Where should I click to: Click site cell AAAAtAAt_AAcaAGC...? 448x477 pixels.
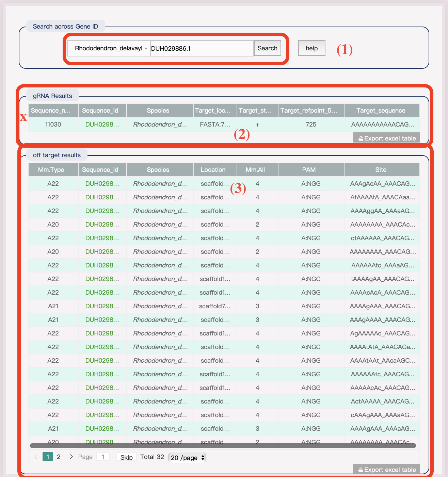click(x=382, y=361)
